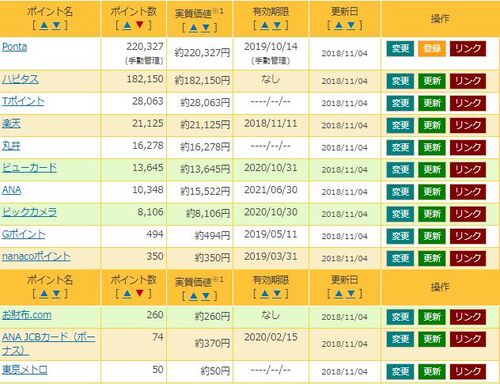Sort point count ascending in top header
Viewport: 500px width, 384px height.
click(x=127, y=25)
